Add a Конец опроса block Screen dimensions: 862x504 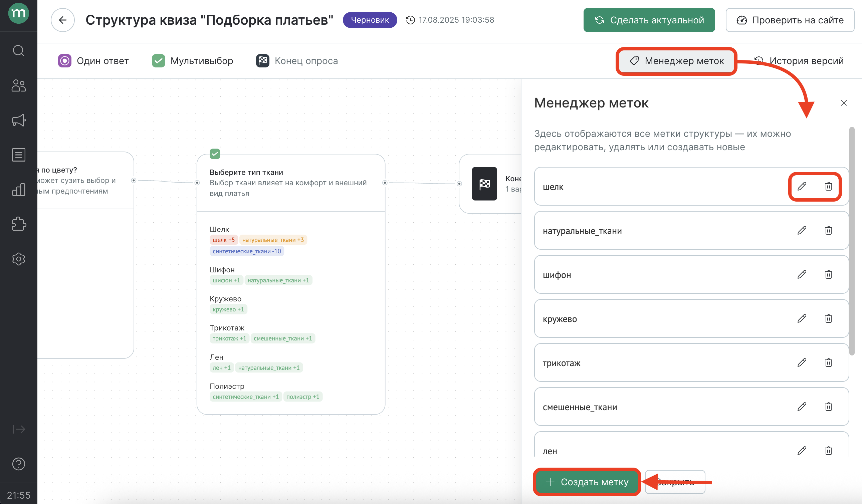[297, 61]
